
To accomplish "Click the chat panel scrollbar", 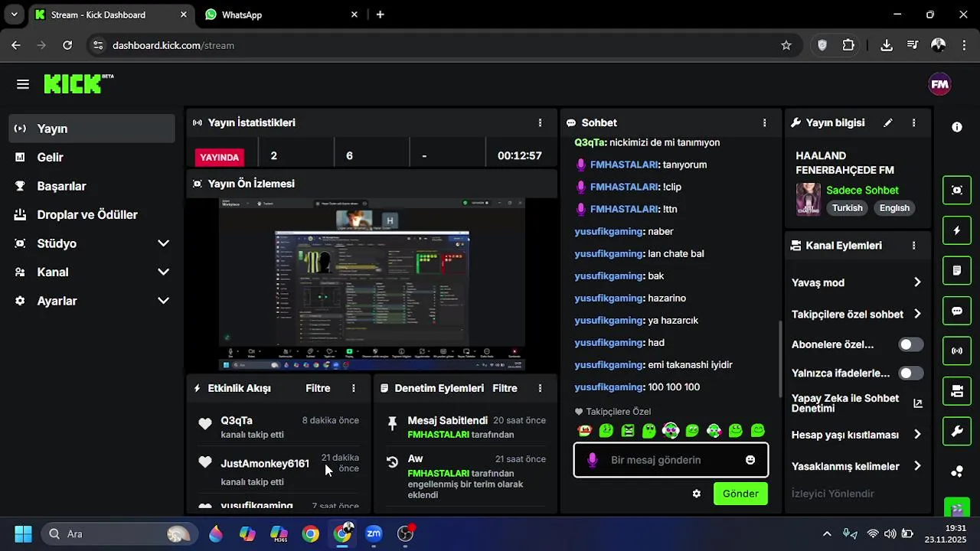I will (x=780, y=360).
